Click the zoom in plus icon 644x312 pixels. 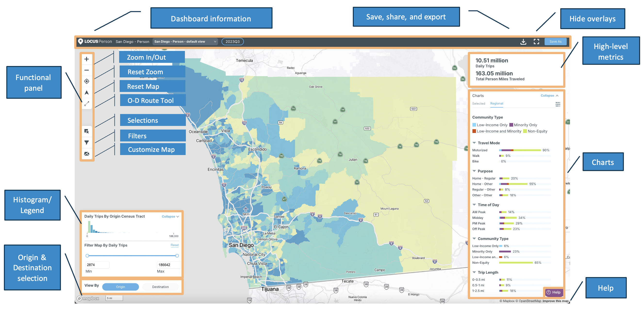click(x=86, y=59)
